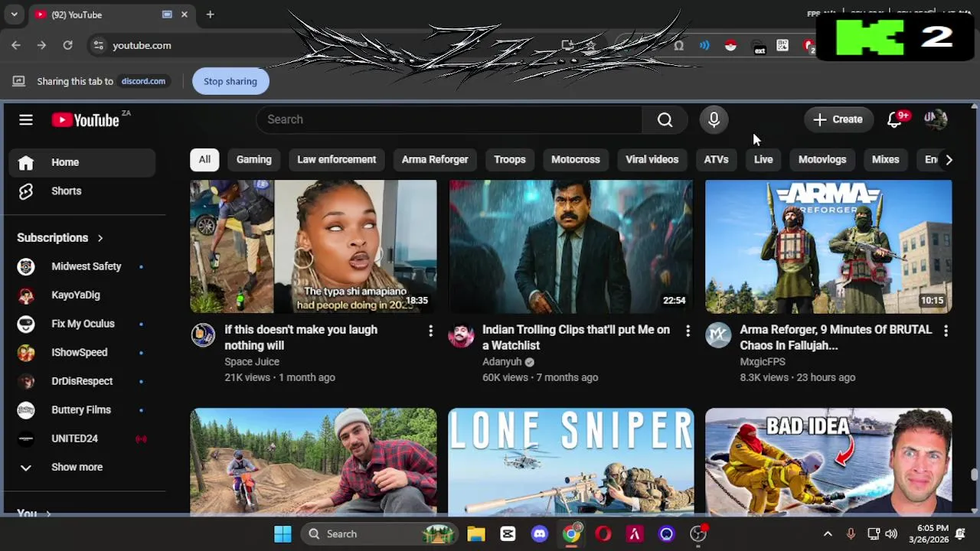Image resolution: width=980 pixels, height=551 pixels.
Task: Open Discord from the taskbar
Action: 540,534
